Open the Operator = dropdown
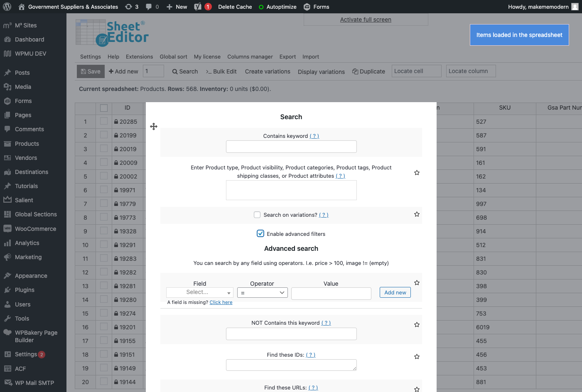This screenshot has width=582, height=392. point(263,293)
